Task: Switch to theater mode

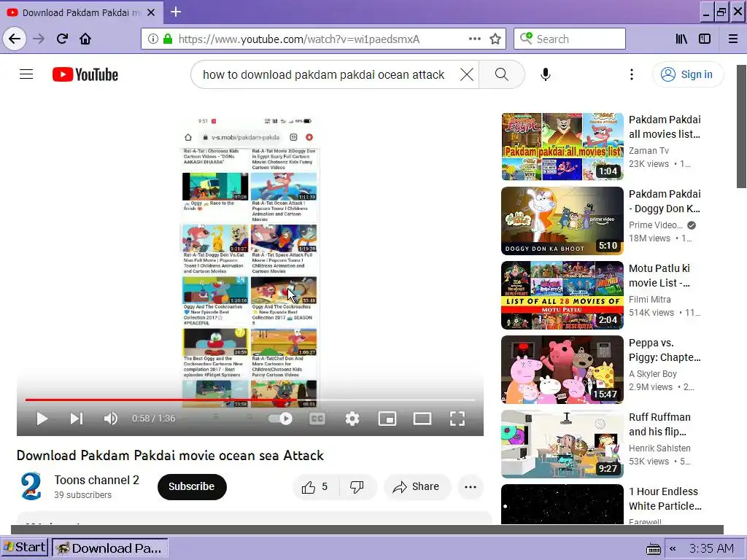Action: pyautogui.click(x=422, y=419)
